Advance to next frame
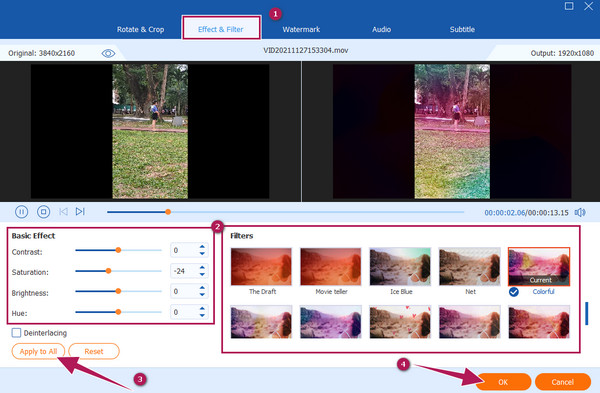This screenshot has height=393, width=600. (x=80, y=212)
